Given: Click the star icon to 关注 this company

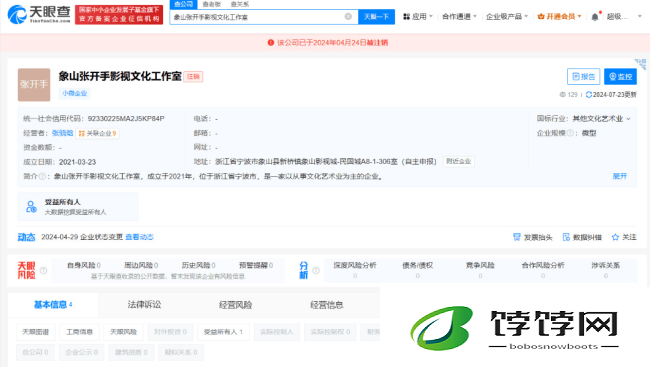Looking at the screenshot, I should pyautogui.click(x=615, y=237).
